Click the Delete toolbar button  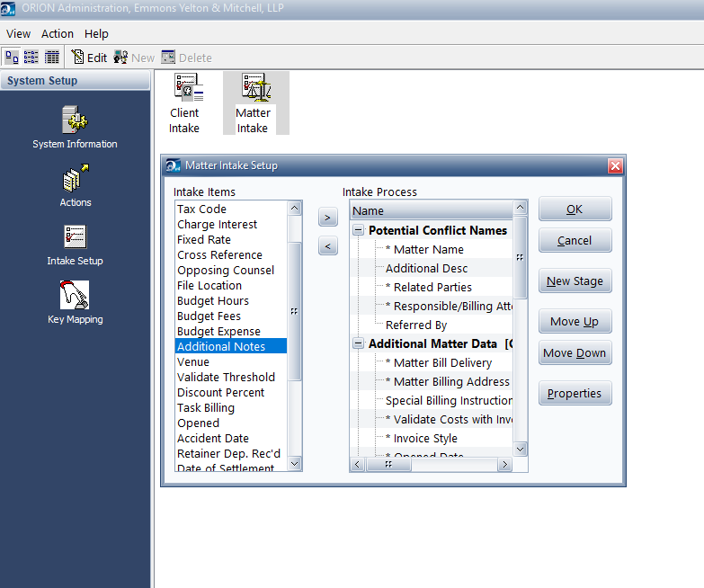coord(186,58)
